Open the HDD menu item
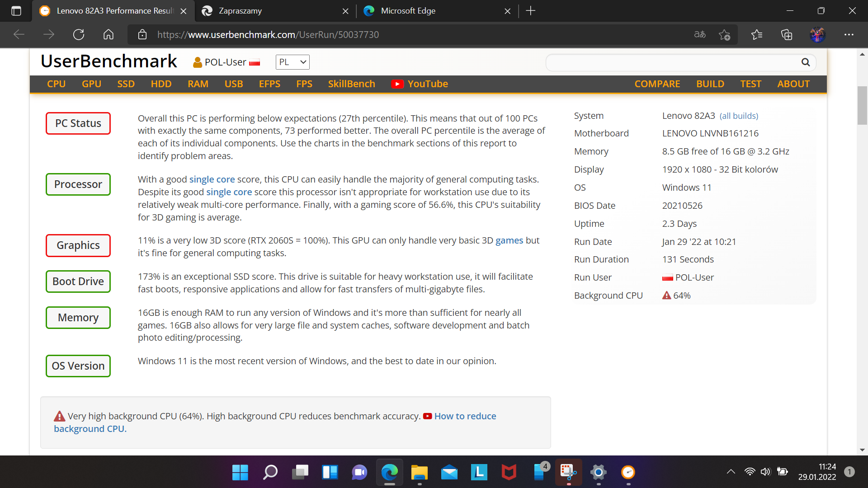The height and width of the screenshot is (488, 868). coord(161,84)
